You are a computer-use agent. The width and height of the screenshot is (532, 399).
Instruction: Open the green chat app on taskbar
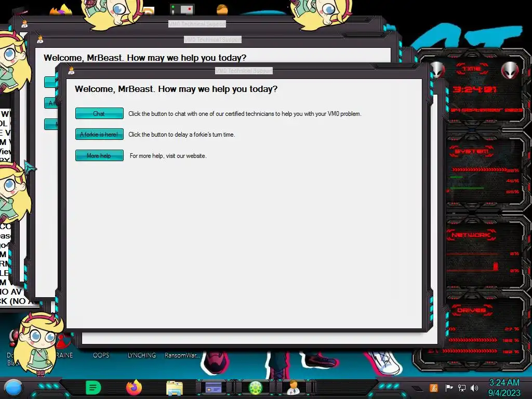[94, 388]
